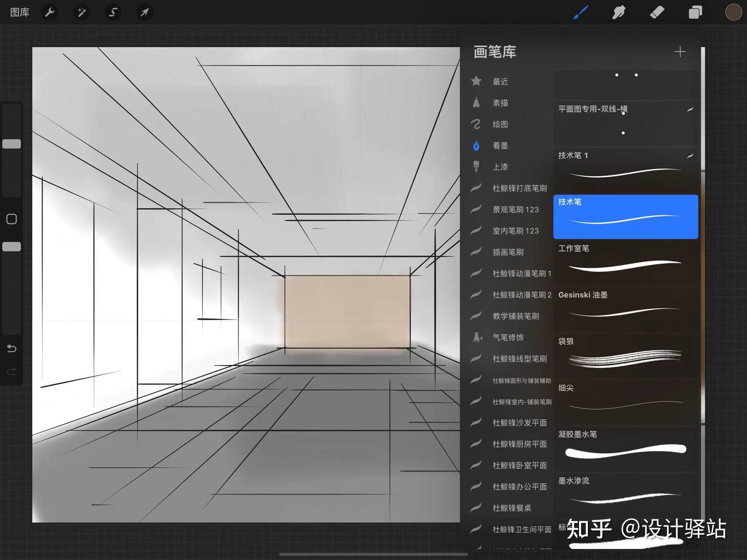This screenshot has height=560, width=747.
Task: Open the 杜鲸锋动漫笔刷 1 set
Action: (x=510, y=273)
